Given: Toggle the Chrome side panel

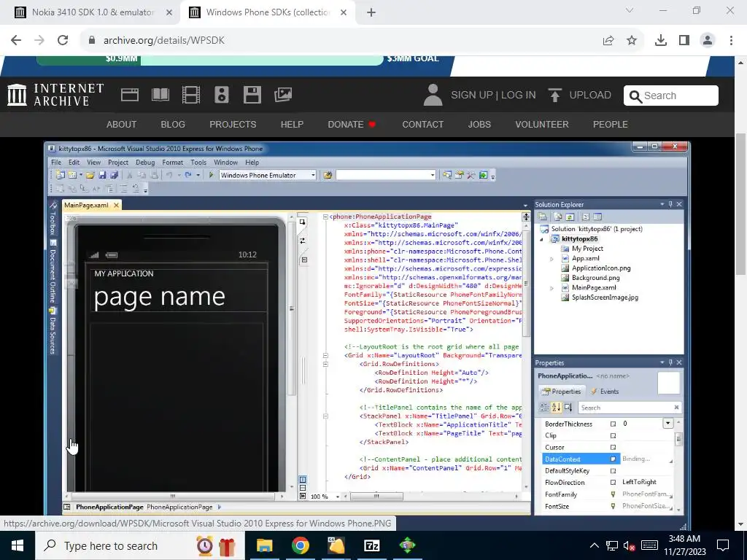Looking at the screenshot, I should coord(684,41).
